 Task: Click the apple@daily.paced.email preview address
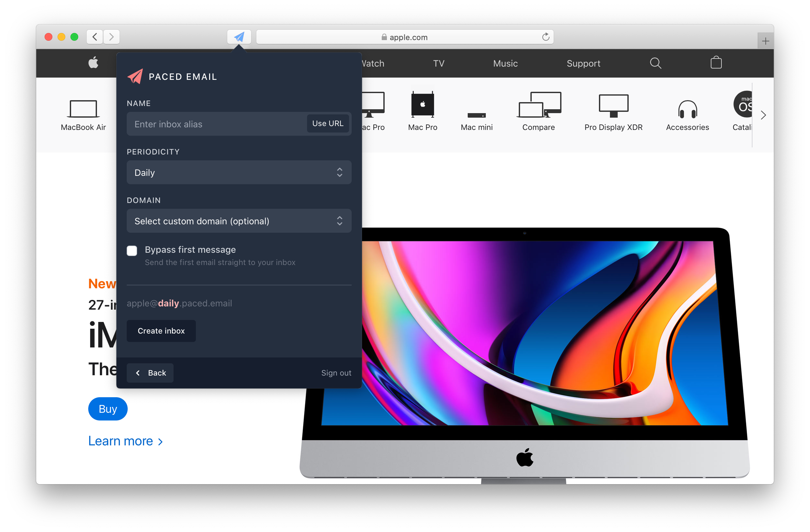tap(179, 303)
